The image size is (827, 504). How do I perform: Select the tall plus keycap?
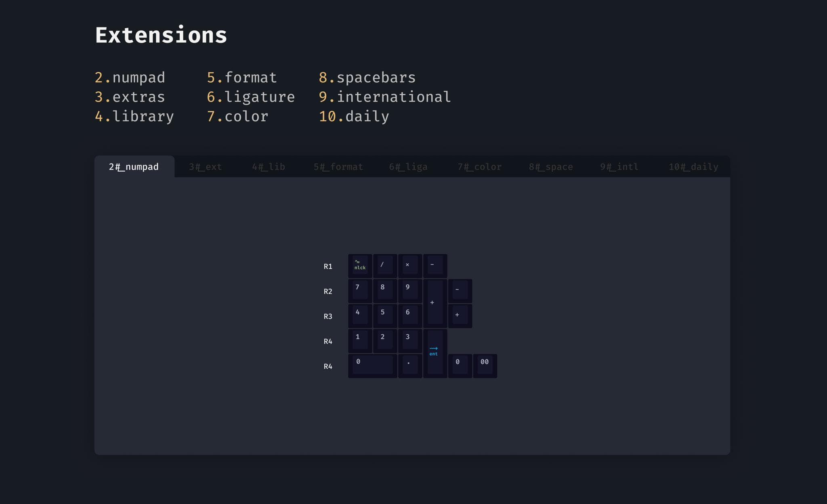pyautogui.click(x=434, y=302)
